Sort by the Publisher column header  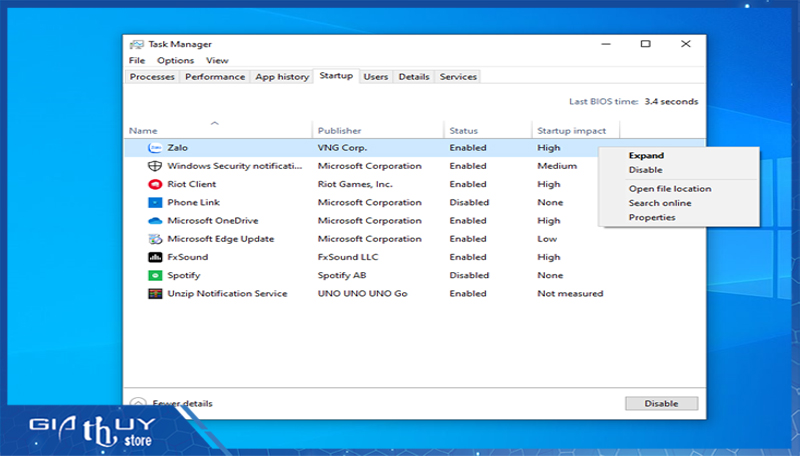pos(378,131)
